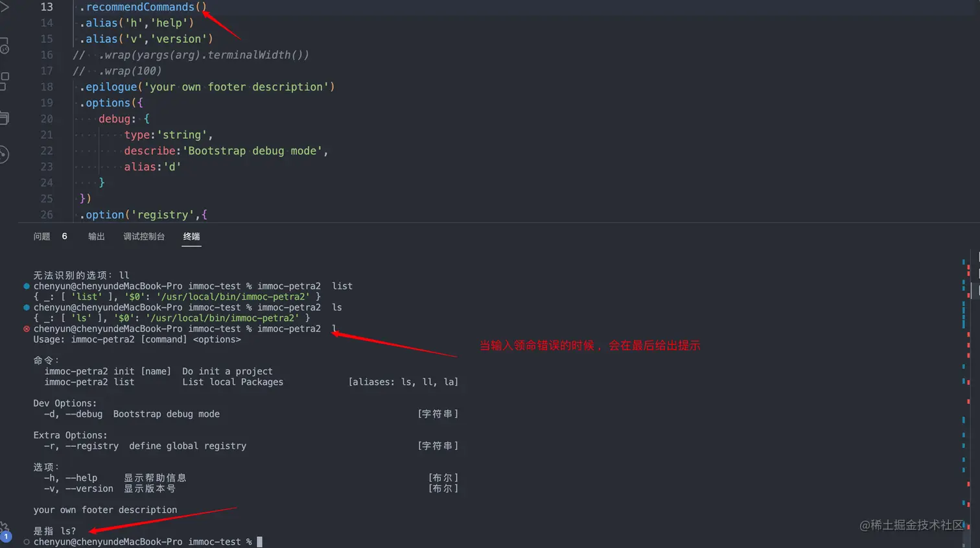Click the problems count badge showing 6
The width and height of the screenshot is (980, 548).
pos(64,237)
